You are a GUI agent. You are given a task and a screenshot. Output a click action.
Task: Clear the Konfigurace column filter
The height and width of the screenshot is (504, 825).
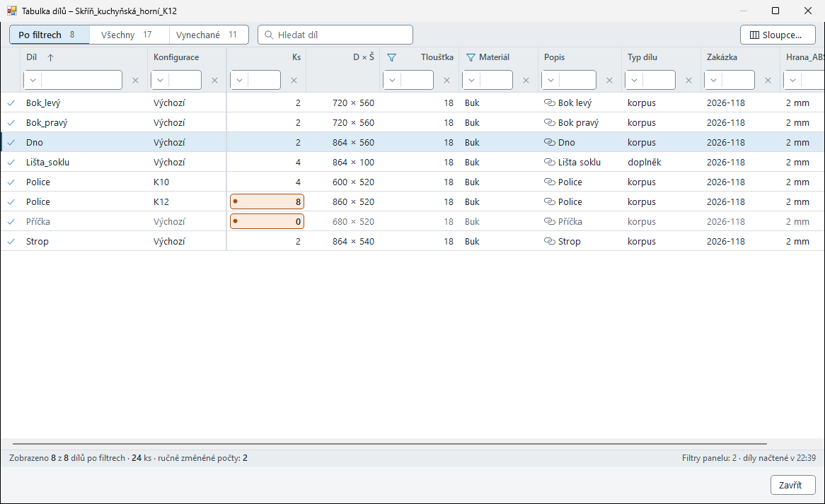tap(214, 81)
